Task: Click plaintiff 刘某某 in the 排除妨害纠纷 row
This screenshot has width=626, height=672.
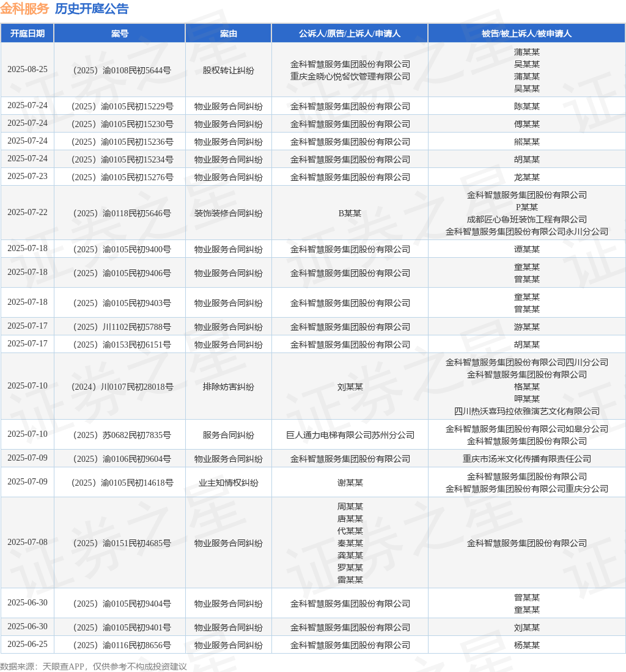Action: click(350, 387)
